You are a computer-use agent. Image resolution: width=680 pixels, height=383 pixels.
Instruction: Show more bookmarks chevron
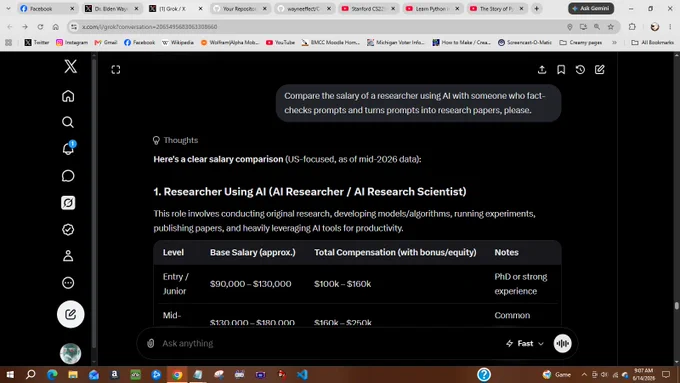coord(615,42)
